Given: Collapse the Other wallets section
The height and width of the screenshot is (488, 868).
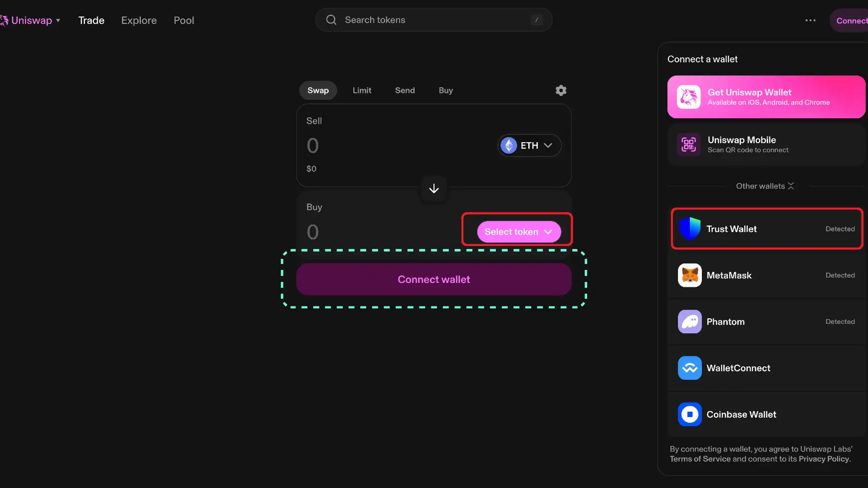Looking at the screenshot, I should coord(765,186).
